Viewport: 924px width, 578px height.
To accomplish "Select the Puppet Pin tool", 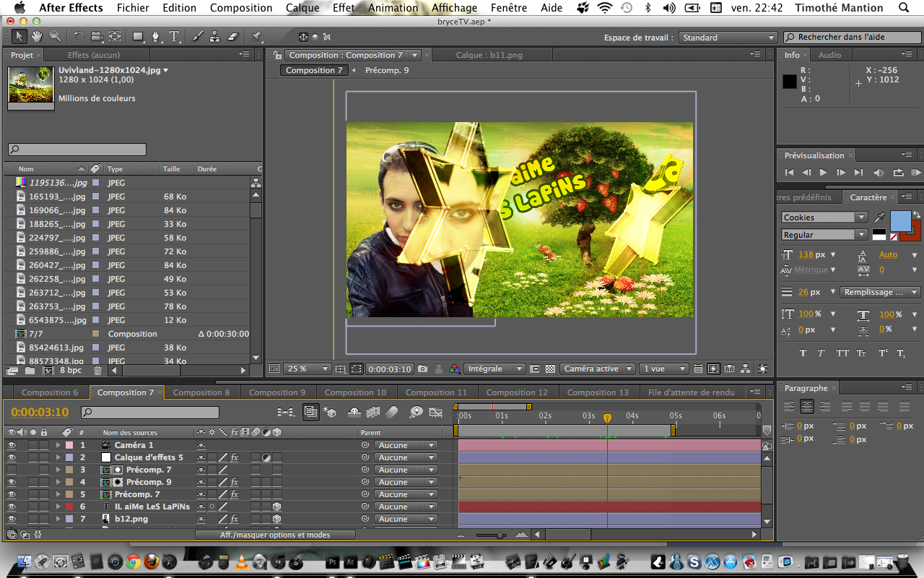I will [x=257, y=36].
